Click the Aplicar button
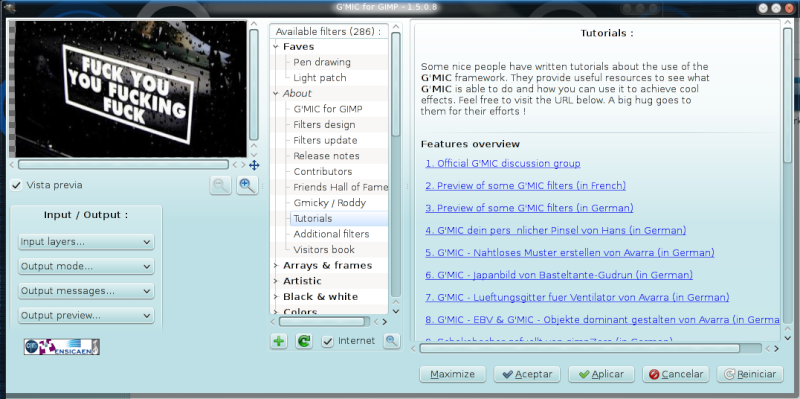The height and width of the screenshot is (399, 800). [601, 374]
